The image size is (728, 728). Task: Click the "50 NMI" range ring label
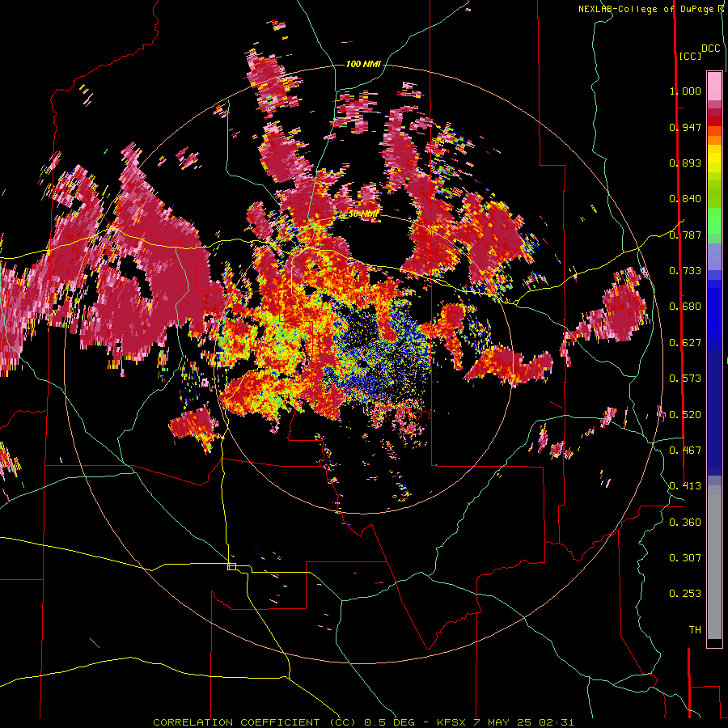pos(363,214)
